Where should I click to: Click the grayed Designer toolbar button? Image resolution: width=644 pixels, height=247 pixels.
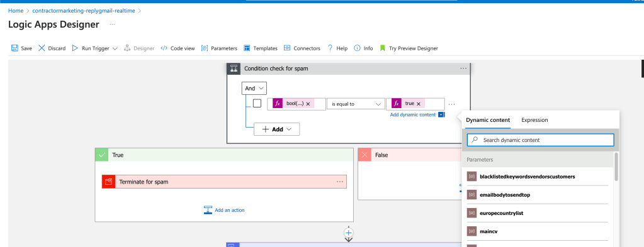coord(139,48)
